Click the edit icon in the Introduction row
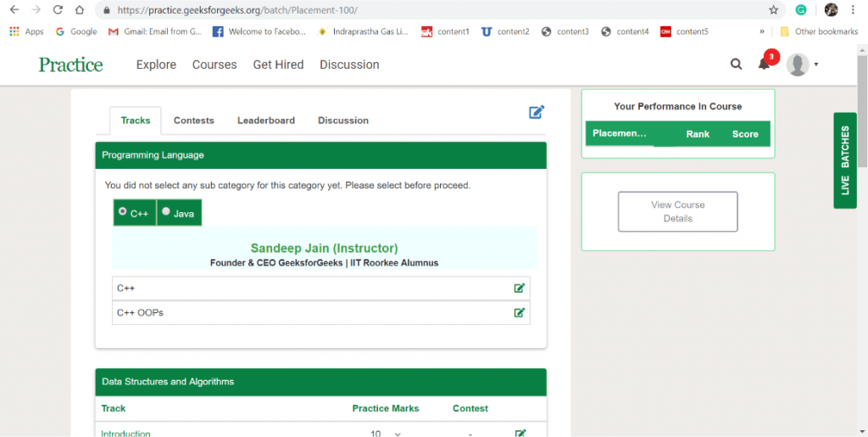This screenshot has height=437, width=868. tap(520, 433)
